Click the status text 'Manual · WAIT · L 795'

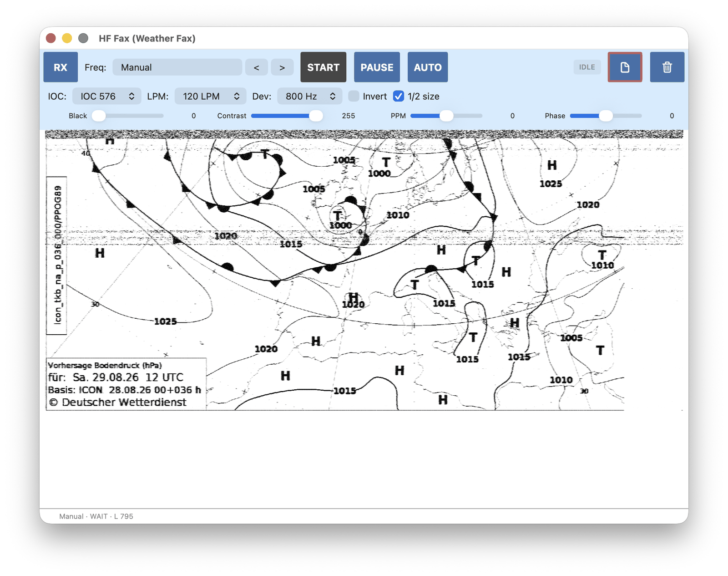click(x=96, y=516)
